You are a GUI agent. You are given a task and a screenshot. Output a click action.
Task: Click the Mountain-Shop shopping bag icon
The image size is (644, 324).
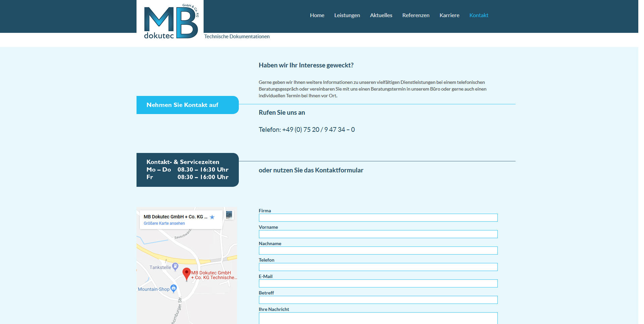coord(173,288)
